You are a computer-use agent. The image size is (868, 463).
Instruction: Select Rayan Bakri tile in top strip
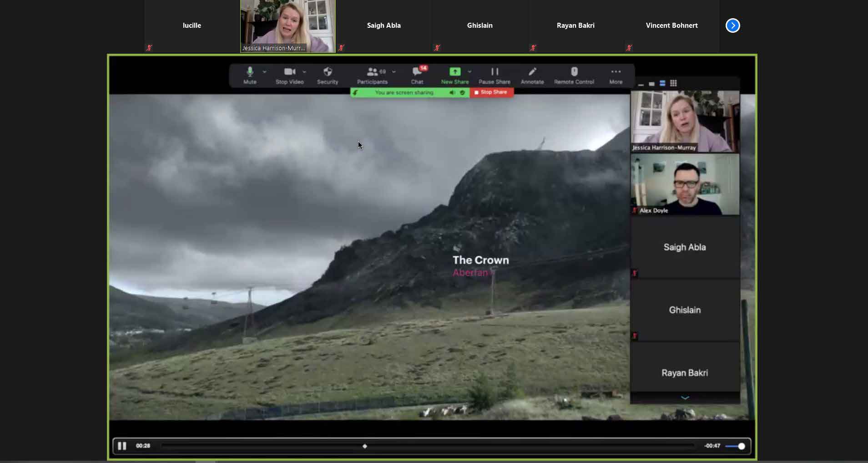pyautogui.click(x=576, y=26)
